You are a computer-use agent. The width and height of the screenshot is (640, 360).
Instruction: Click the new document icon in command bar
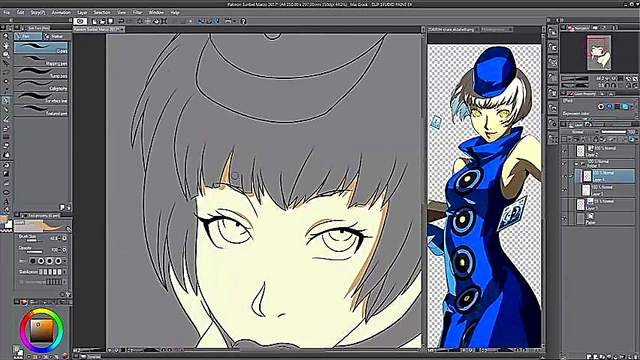[x=95, y=21]
